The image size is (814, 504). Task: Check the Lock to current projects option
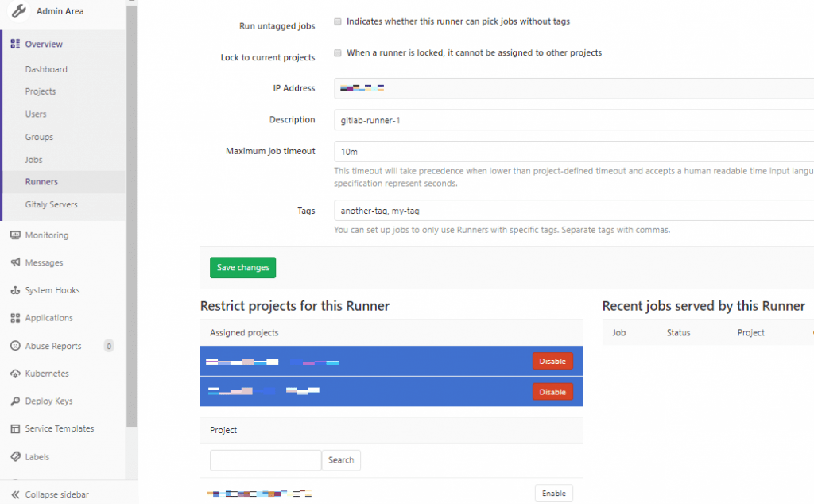[337, 53]
